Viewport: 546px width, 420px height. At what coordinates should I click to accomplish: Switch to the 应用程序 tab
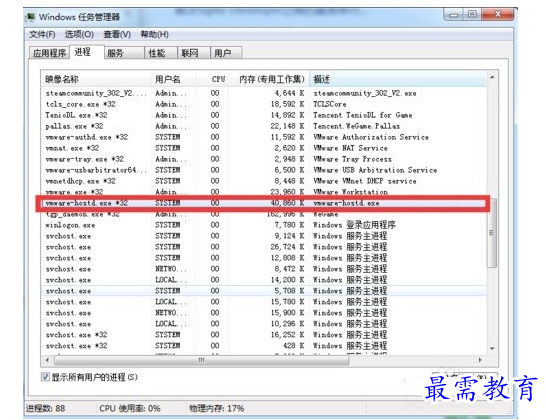[x=49, y=53]
